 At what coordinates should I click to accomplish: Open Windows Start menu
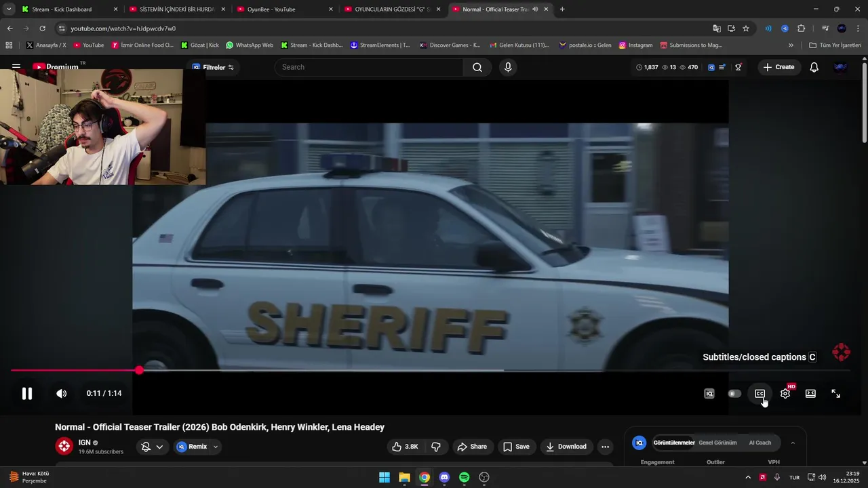pos(384,477)
